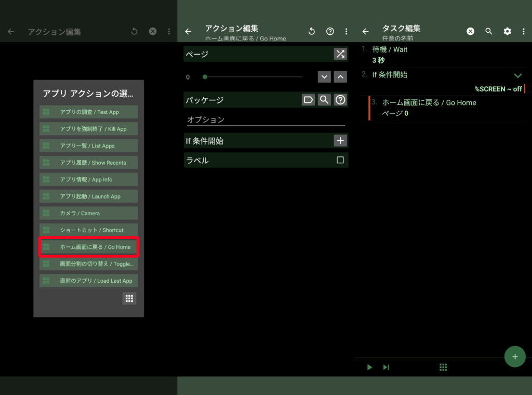Viewport: 532px width, 395px height.
Task: Toggle the ラベル checkbox
Action: click(340, 160)
